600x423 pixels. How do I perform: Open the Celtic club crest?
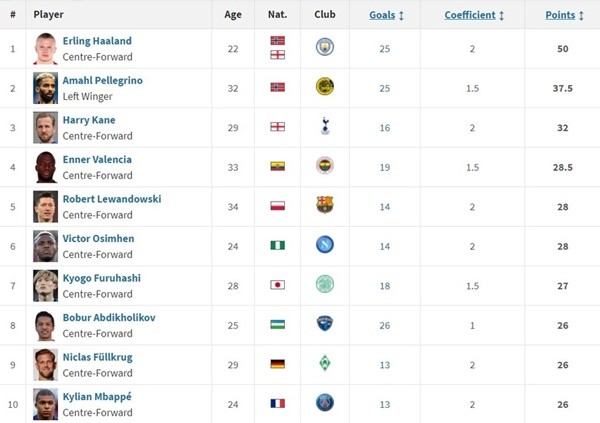pos(324,284)
